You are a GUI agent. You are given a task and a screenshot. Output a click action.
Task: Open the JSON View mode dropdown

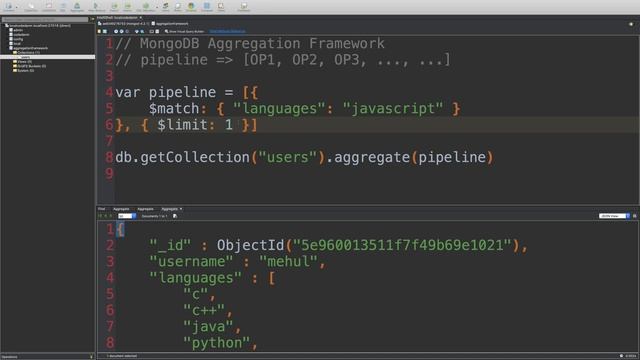[614, 216]
